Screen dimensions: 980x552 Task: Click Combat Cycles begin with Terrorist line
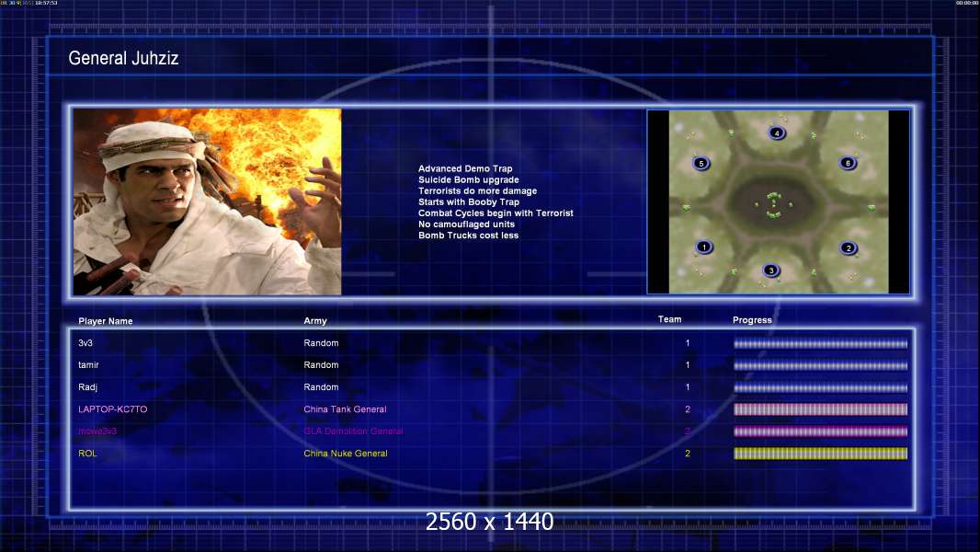tap(496, 213)
